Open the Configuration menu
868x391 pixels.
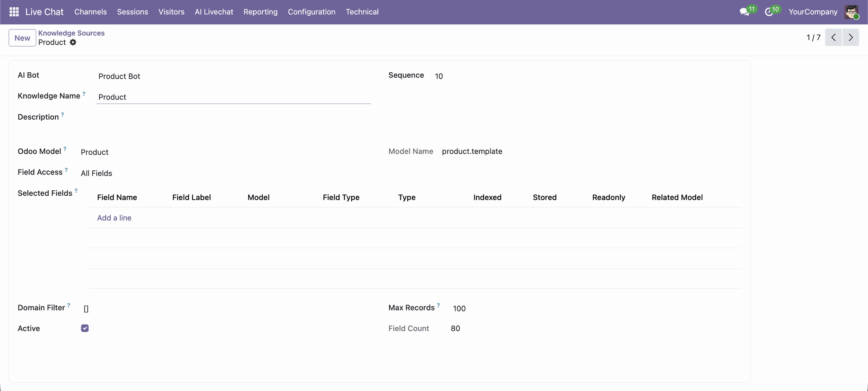(311, 12)
